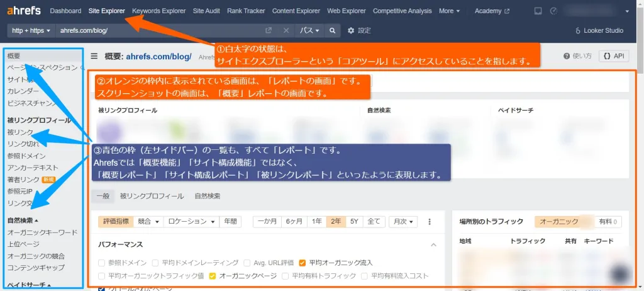
Task: Open Web Explorer
Action: coord(347,11)
